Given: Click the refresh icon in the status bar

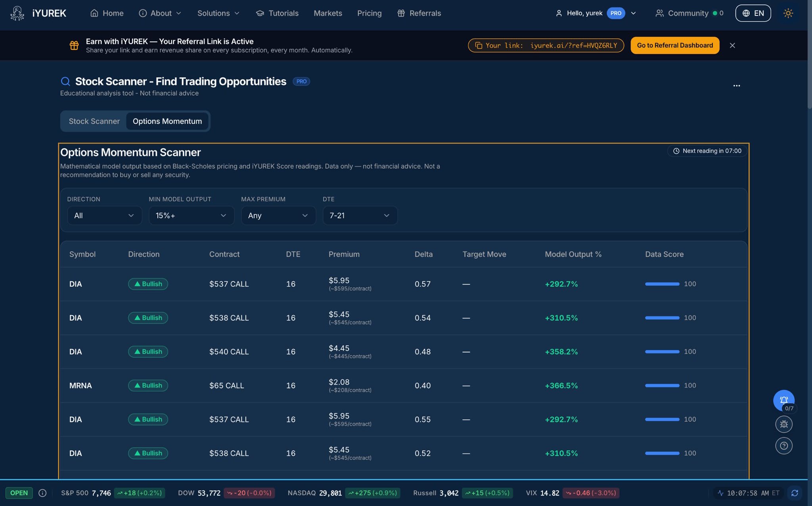Looking at the screenshot, I should pyautogui.click(x=795, y=493).
